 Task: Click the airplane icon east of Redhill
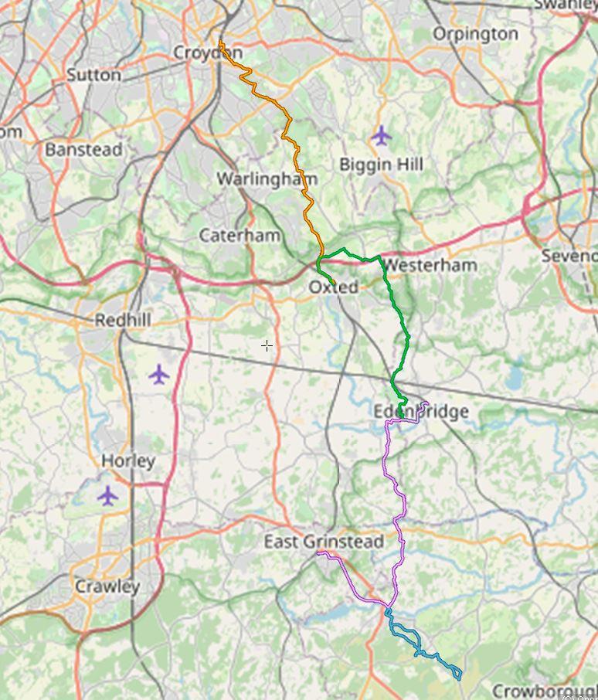point(159,374)
